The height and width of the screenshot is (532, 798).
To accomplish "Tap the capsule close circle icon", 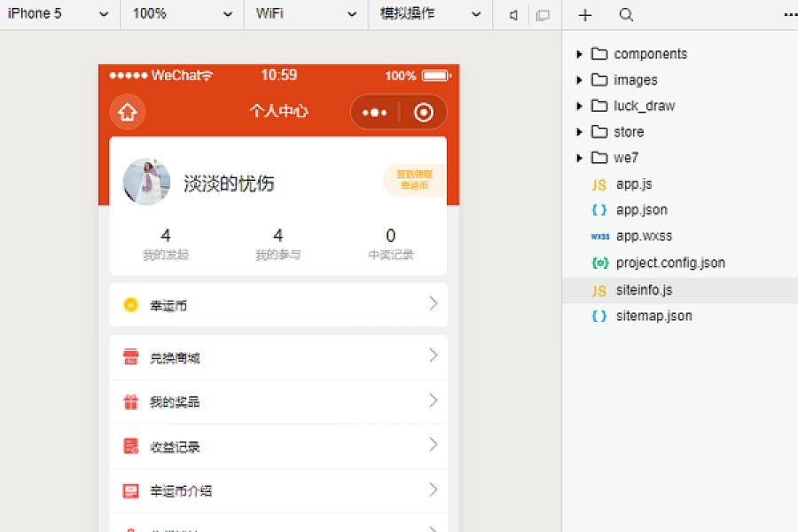I will tap(424, 113).
